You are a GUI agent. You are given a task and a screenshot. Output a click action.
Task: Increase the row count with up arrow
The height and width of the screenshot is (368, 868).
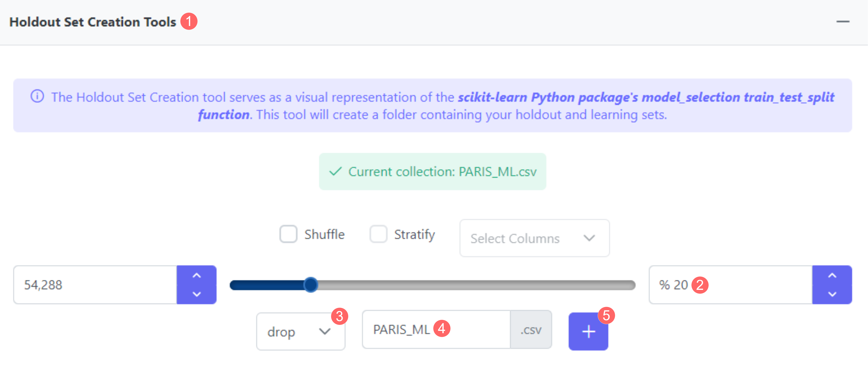(x=196, y=275)
